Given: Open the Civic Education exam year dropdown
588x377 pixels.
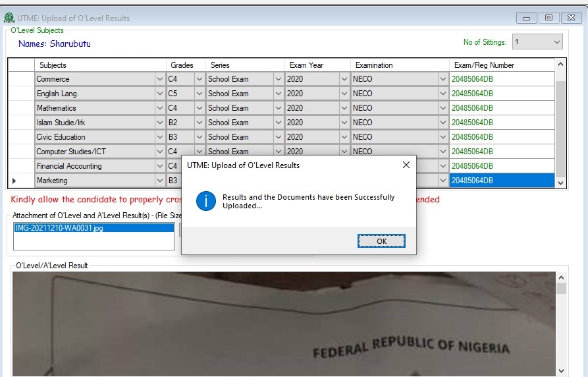Looking at the screenshot, I should [344, 137].
